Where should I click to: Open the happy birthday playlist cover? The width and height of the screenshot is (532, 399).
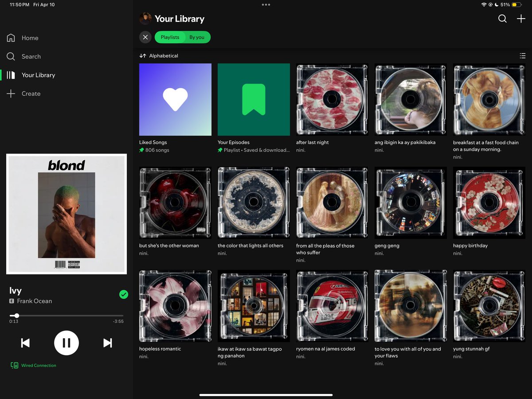[489, 203]
